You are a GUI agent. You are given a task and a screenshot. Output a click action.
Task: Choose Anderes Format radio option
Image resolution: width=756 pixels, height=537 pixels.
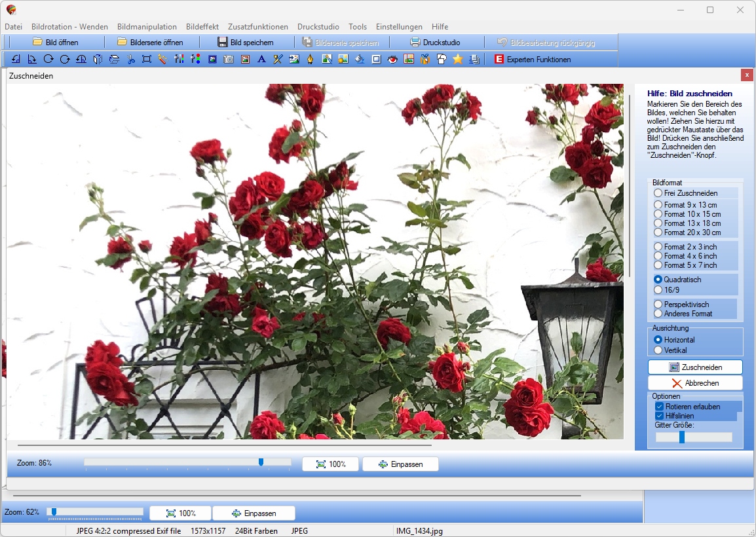683,313
